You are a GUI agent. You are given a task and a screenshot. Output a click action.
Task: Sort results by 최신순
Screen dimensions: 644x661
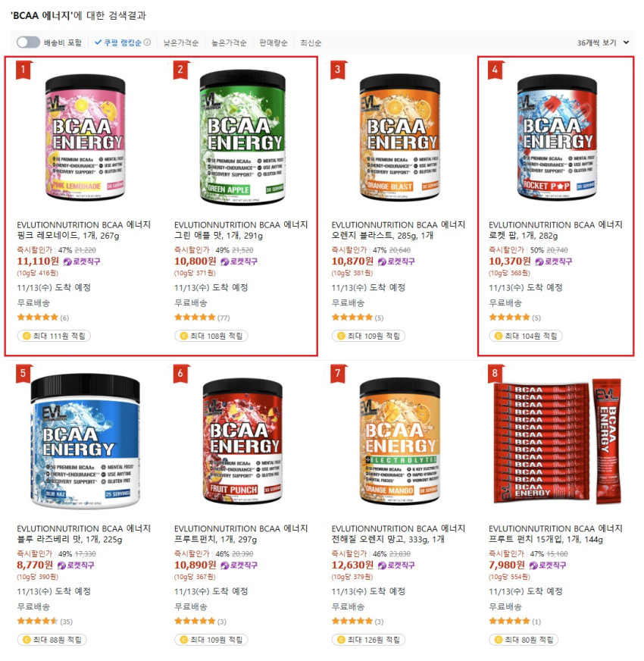[311, 43]
